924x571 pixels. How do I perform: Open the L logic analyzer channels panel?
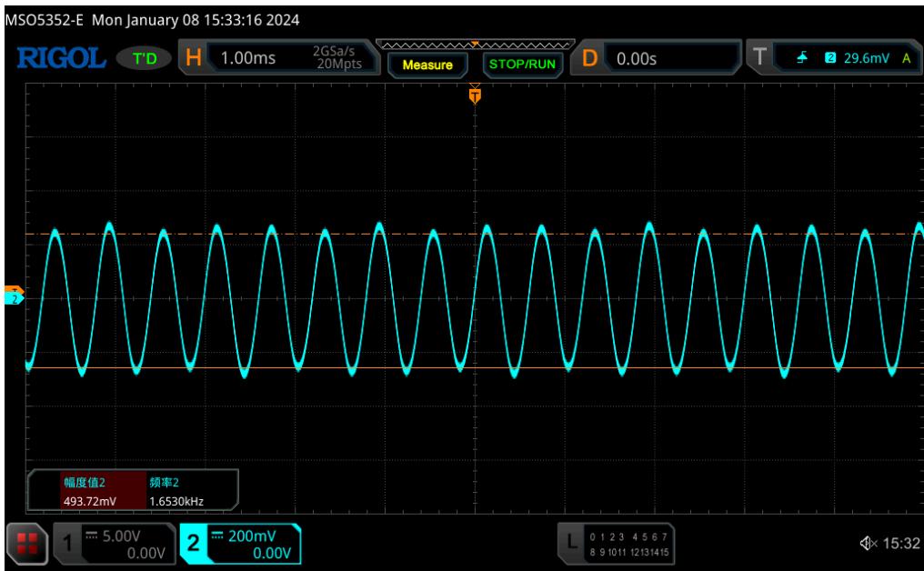[x=570, y=544]
